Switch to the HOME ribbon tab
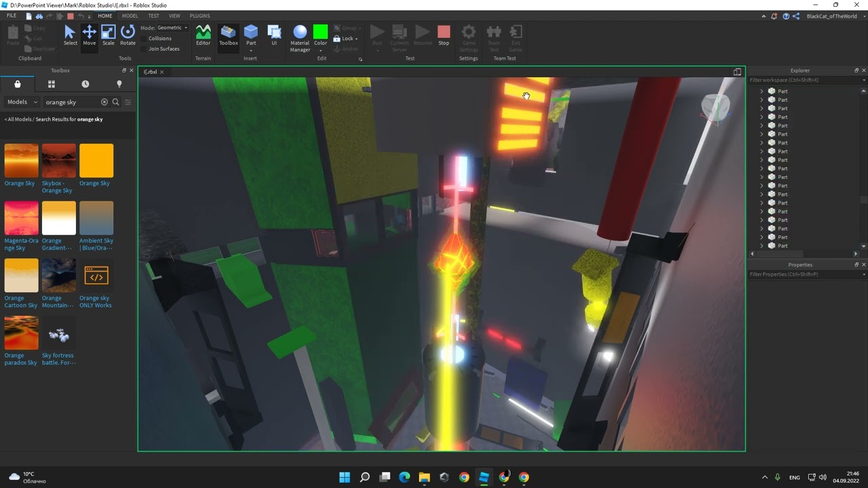 pyautogui.click(x=105, y=16)
